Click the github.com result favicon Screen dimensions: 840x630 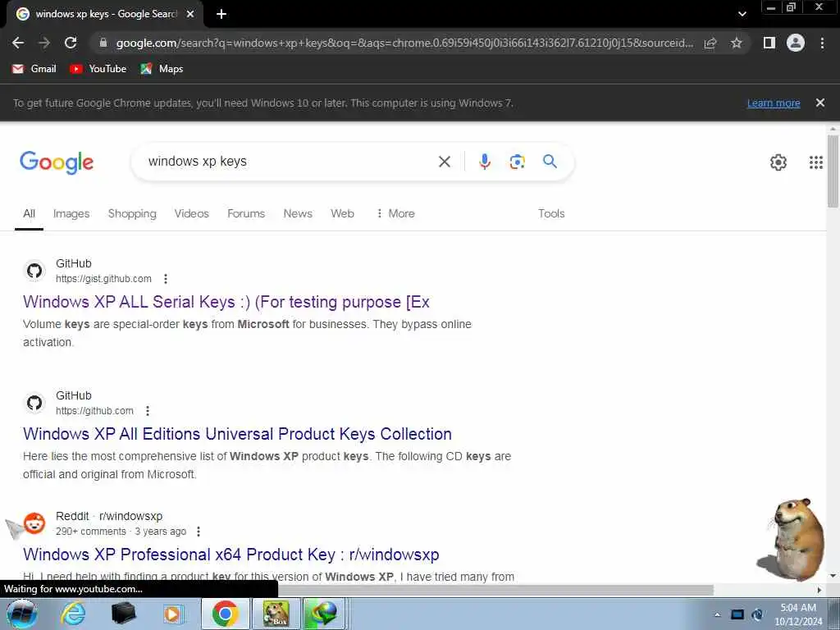[x=34, y=403]
